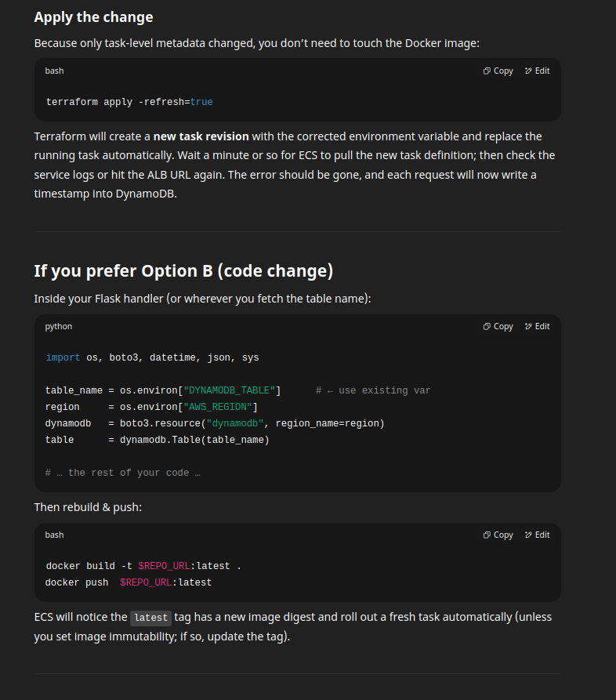The image size is (616, 700).
Task: Click the inline 'latest' code tag
Action: 151,618
